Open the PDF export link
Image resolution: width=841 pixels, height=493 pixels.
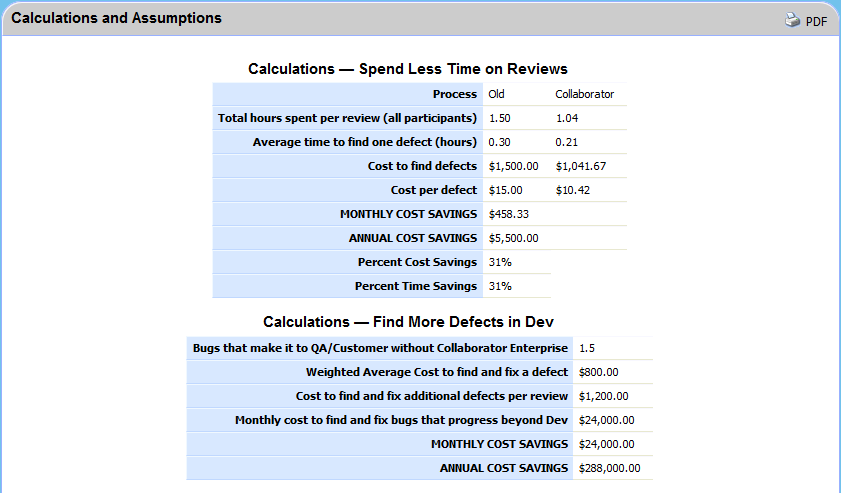click(x=816, y=21)
